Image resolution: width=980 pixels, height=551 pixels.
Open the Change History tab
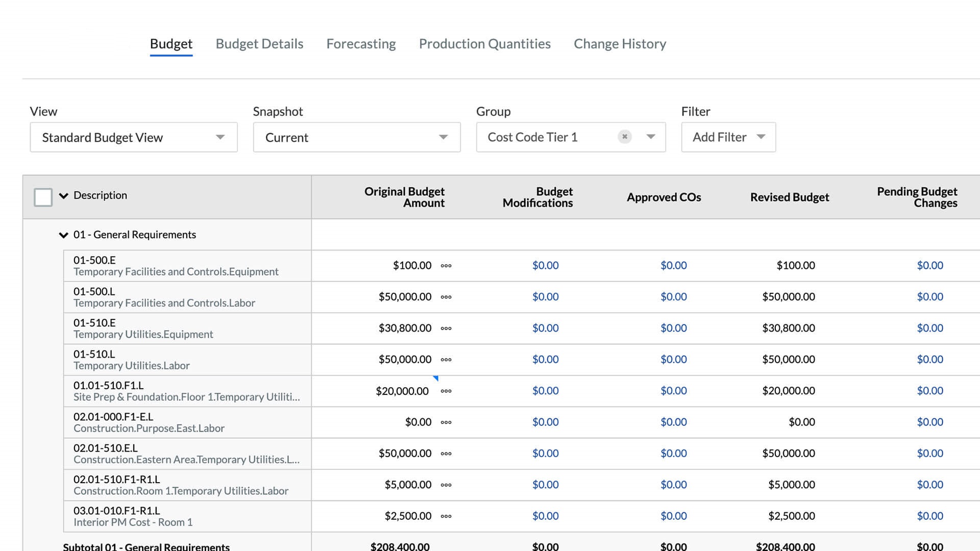(620, 44)
